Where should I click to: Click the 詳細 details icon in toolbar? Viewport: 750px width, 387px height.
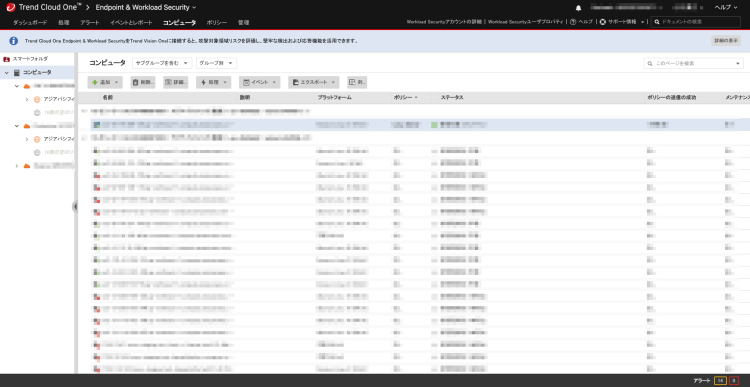168,82
